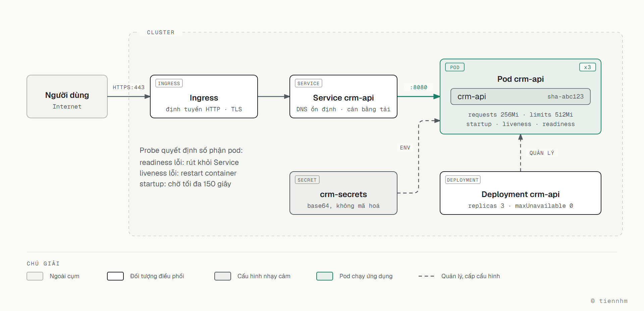
Task: Click the định tuyến HTTP · TLS subtitle
Action: click(x=204, y=109)
